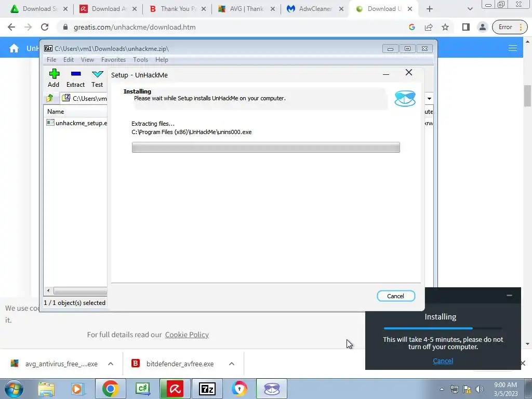Open website hamburger menu
This screenshot has width=532, height=399.
tap(512, 48)
